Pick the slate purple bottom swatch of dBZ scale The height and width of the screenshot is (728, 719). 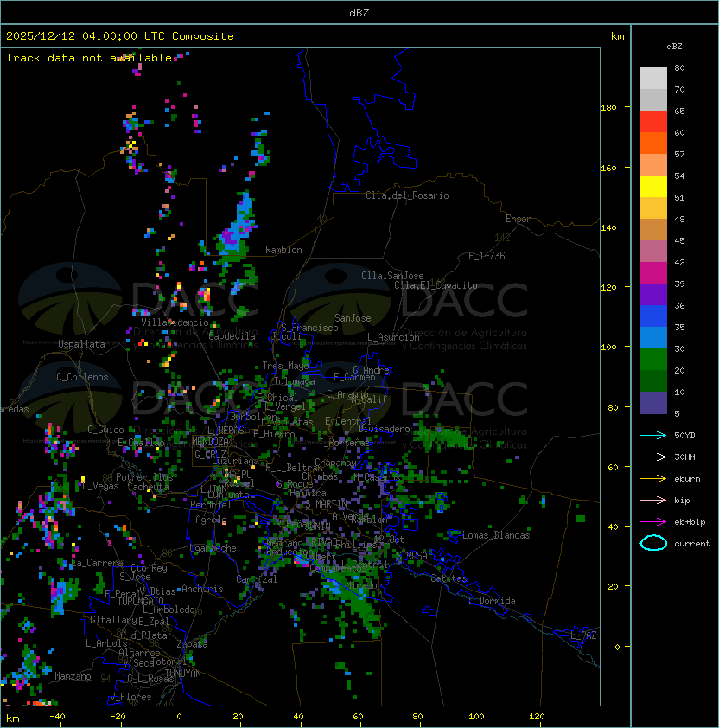coord(653,403)
